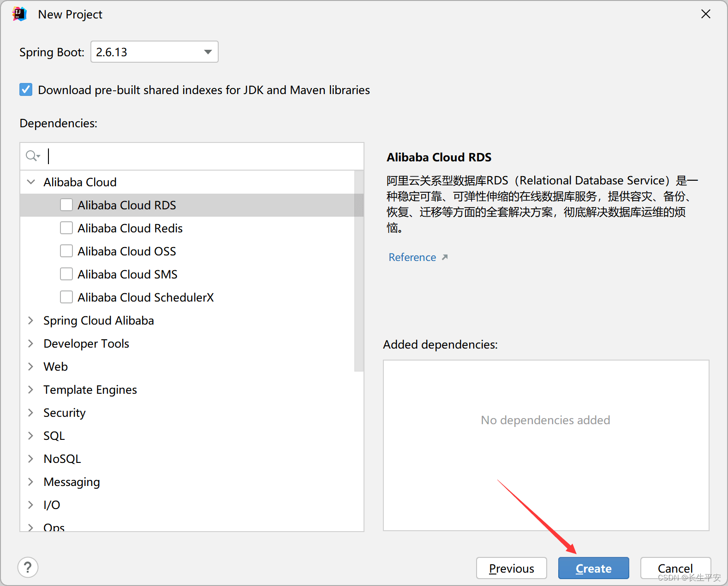Tick the Alibaba Cloud OSS checkbox
The height and width of the screenshot is (586, 728).
coord(66,251)
